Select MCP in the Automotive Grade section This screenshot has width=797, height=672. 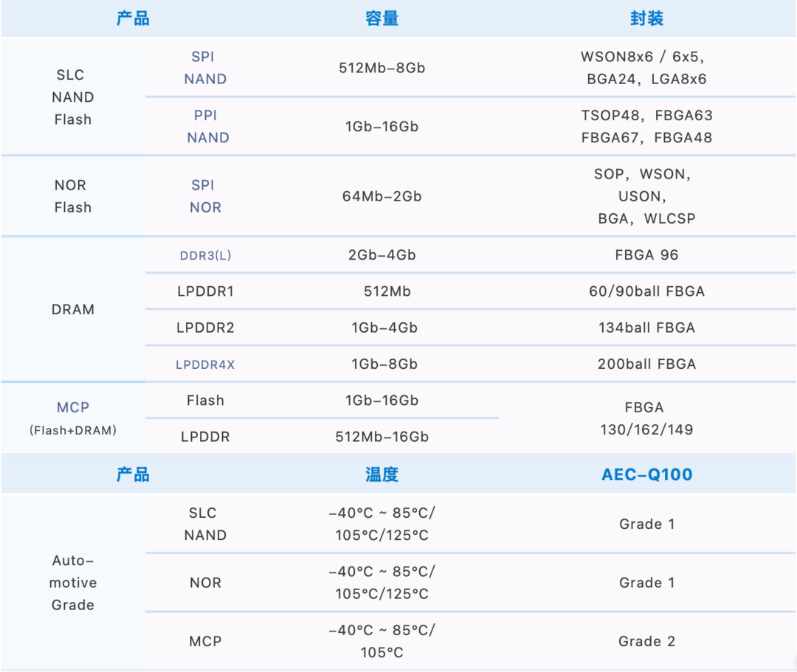(205, 641)
